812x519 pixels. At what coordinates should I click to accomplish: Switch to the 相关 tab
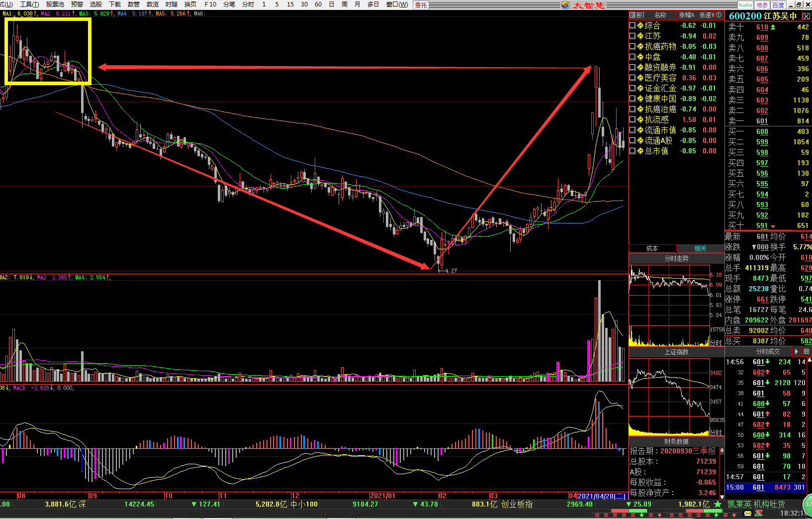click(x=700, y=248)
